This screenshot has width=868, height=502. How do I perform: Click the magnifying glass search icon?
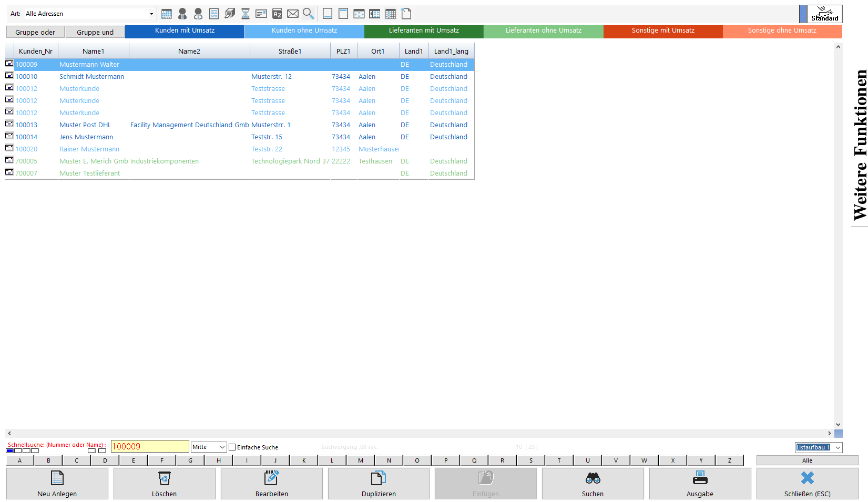click(309, 14)
